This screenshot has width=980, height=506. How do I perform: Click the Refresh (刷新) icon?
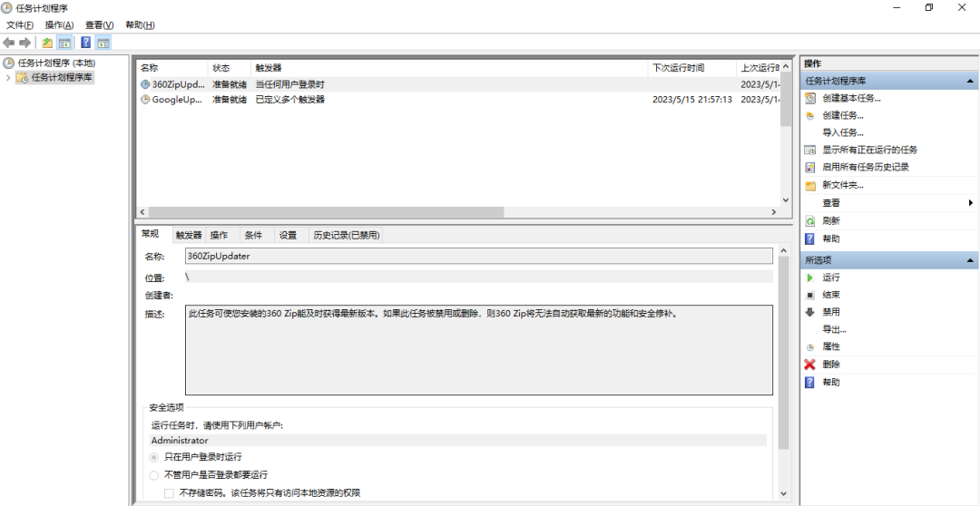pyautogui.click(x=809, y=221)
